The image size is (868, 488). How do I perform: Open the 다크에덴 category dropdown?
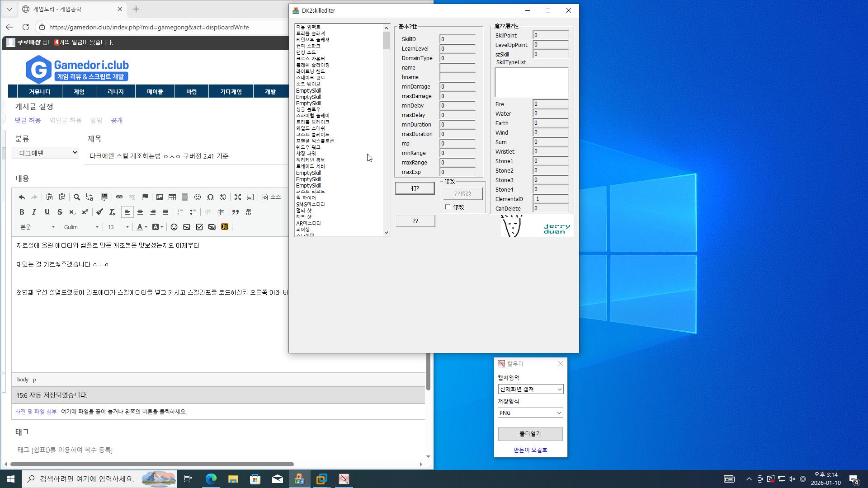(x=45, y=153)
